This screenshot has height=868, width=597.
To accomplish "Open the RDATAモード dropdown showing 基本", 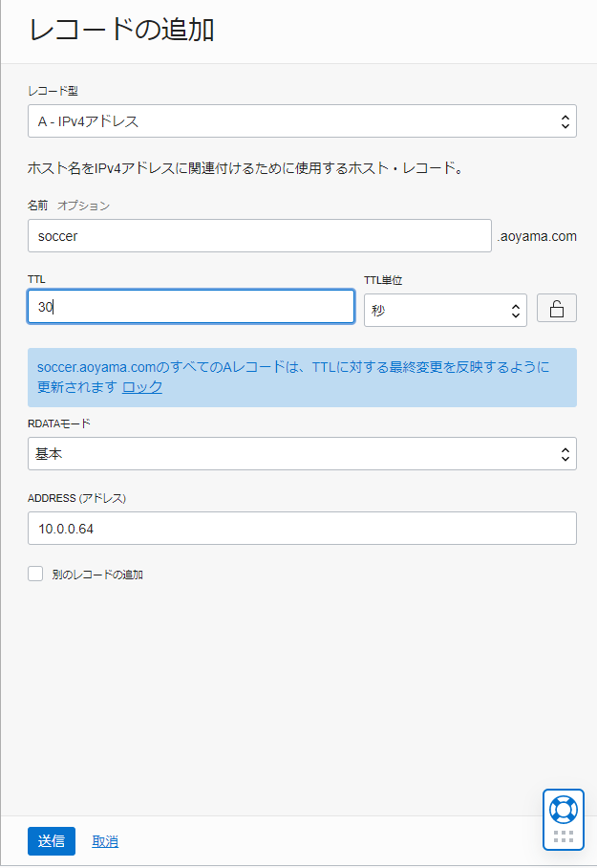I will click(x=302, y=454).
